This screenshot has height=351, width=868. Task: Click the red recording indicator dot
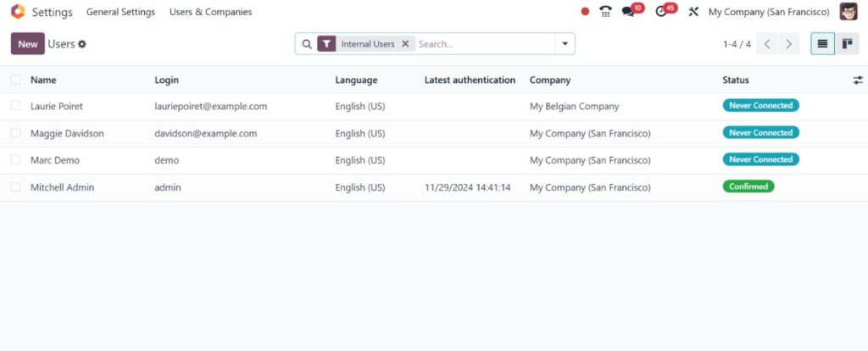coord(585,12)
